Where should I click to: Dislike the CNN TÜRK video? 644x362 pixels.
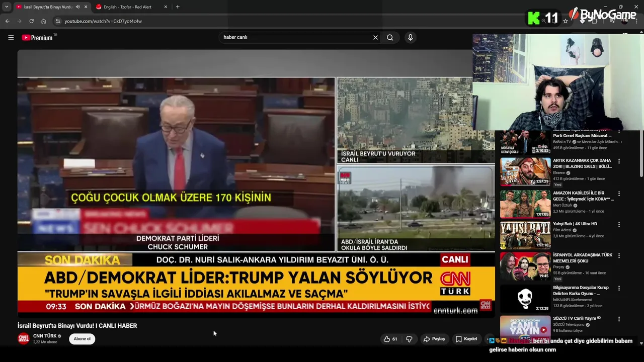[x=409, y=339]
